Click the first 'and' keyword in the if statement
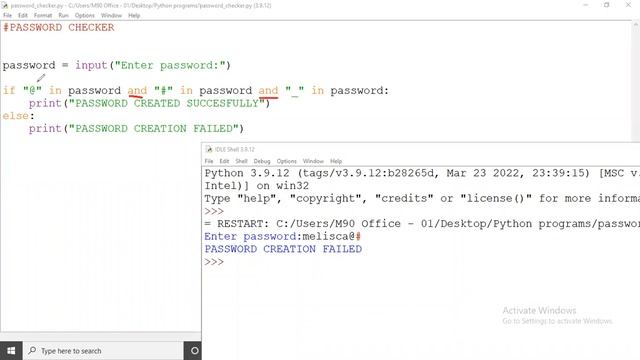 tap(137, 91)
